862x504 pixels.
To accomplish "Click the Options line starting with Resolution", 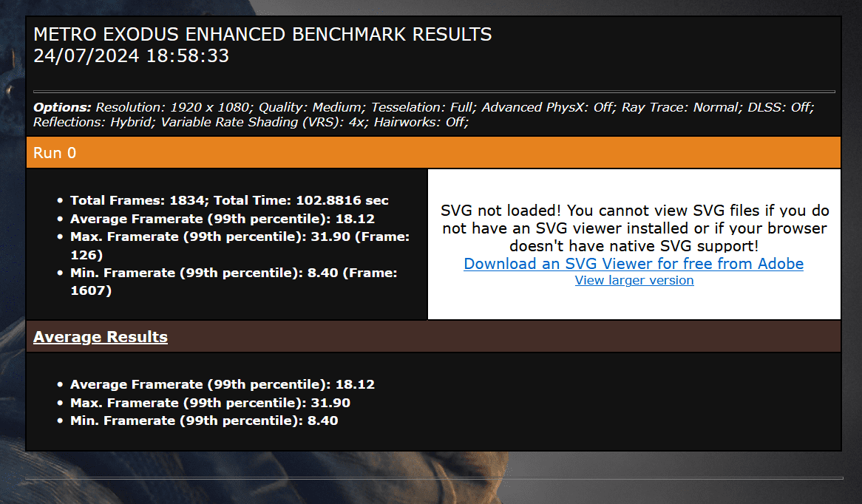I will pyautogui.click(x=424, y=107).
